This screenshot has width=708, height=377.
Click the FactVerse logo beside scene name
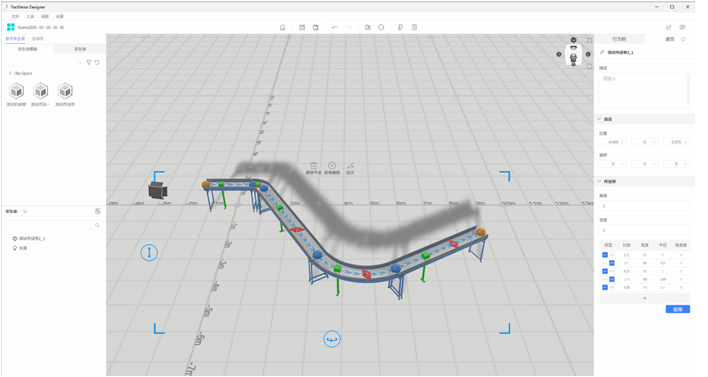pos(11,27)
